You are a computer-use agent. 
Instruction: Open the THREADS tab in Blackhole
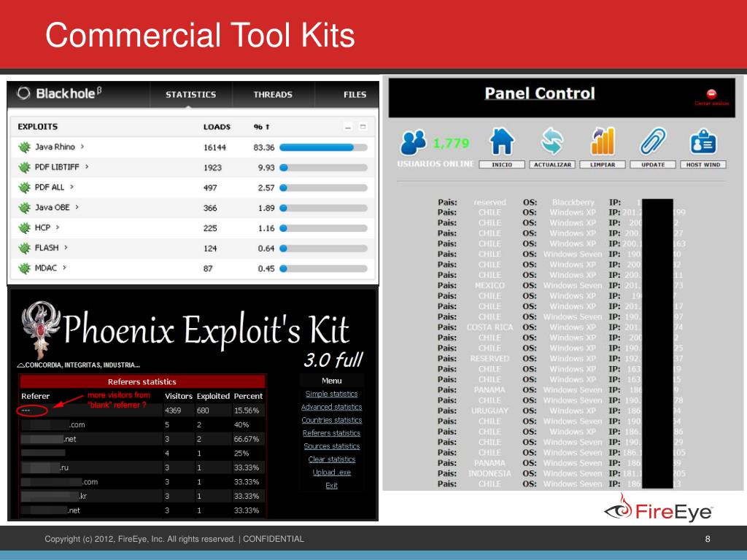[x=273, y=95]
